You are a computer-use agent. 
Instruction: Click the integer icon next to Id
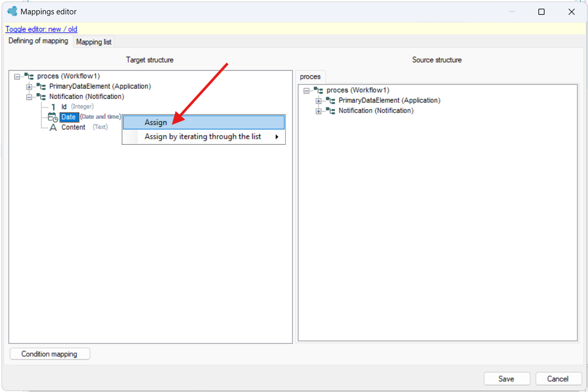(53, 107)
